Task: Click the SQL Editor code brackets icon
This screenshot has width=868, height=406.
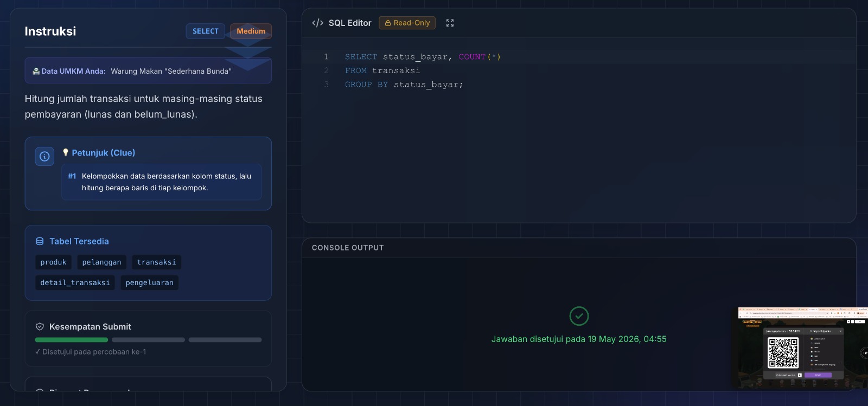Action: (317, 23)
